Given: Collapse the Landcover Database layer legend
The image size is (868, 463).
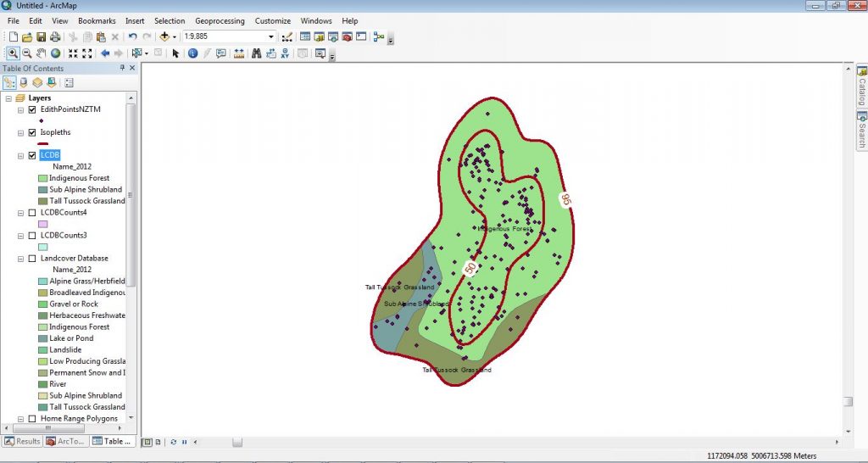Looking at the screenshot, I should pyautogui.click(x=20, y=259).
